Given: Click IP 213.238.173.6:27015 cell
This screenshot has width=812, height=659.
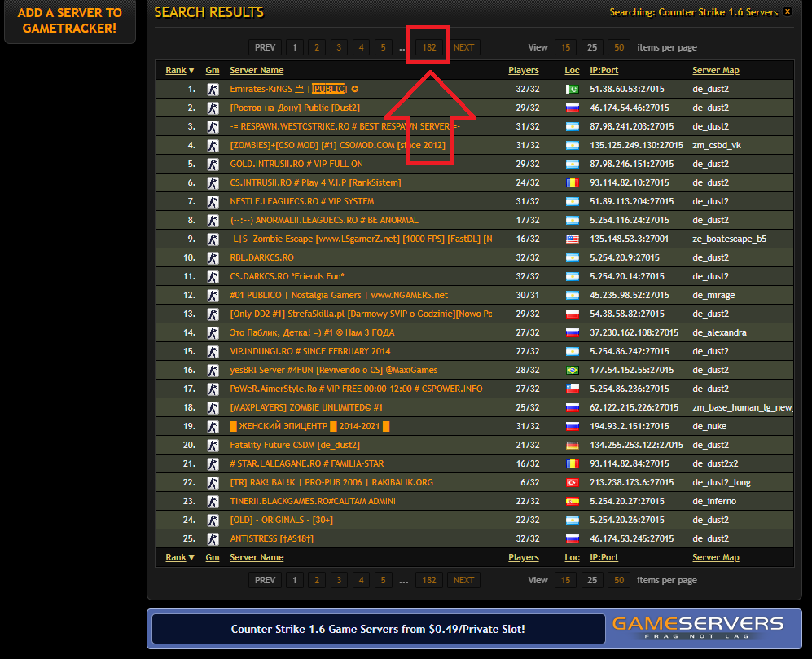Looking at the screenshot, I should 631,482.
